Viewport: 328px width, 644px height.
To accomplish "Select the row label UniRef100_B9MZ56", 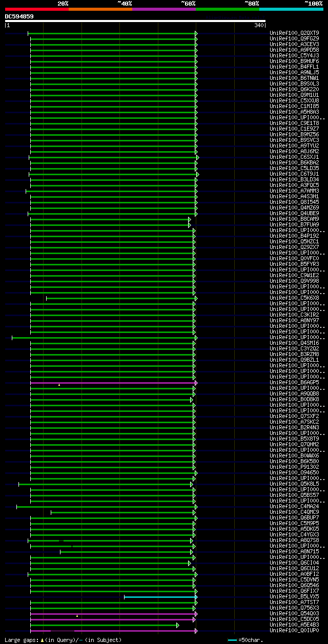I will (x=294, y=134).
